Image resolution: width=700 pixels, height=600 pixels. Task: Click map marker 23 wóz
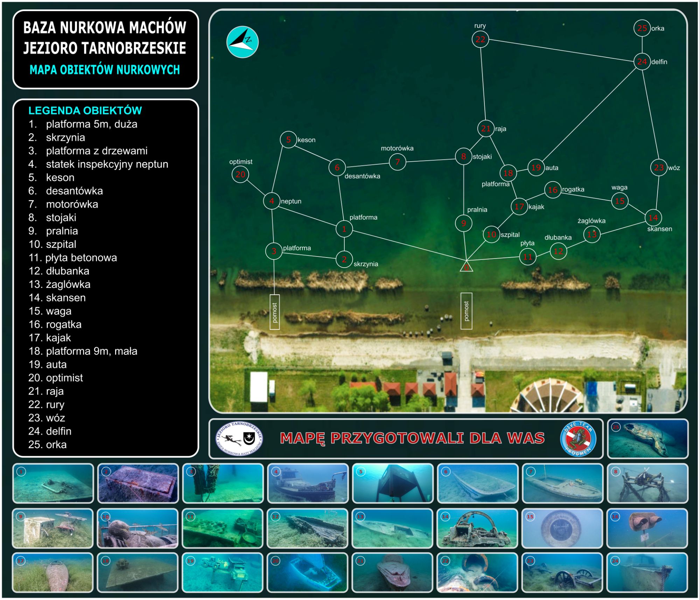point(659,168)
